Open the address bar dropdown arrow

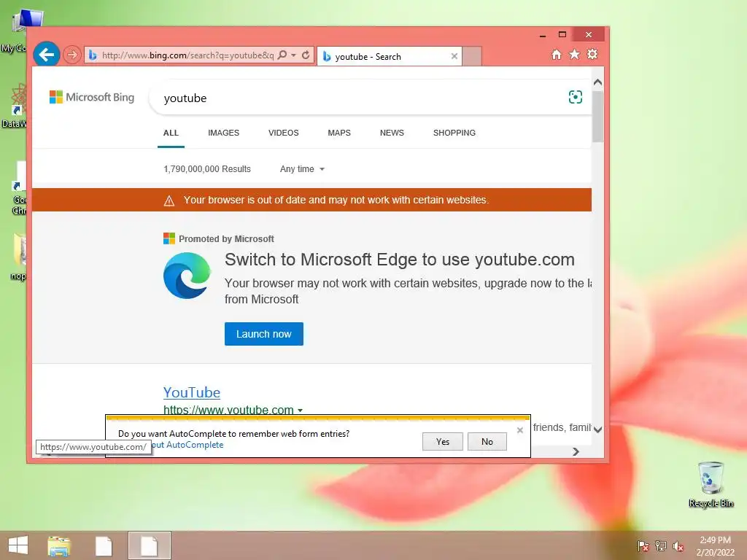coord(293,55)
